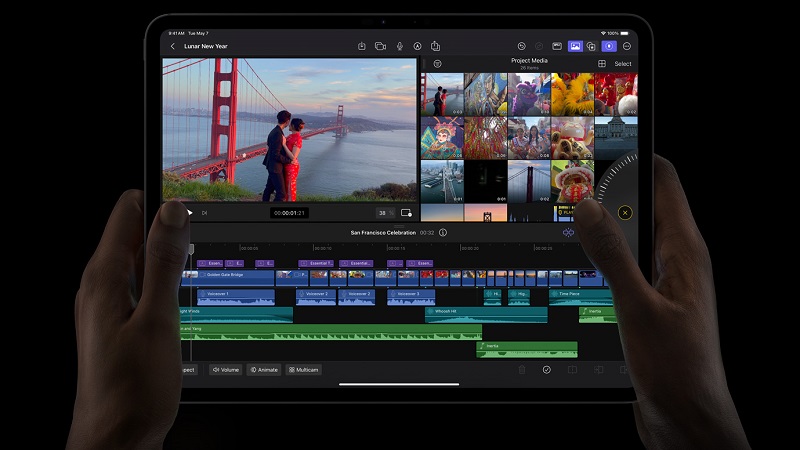Open info for San Francisco Celebration
The height and width of the screenshot is (450, 800).
click(x=443, y=233)
